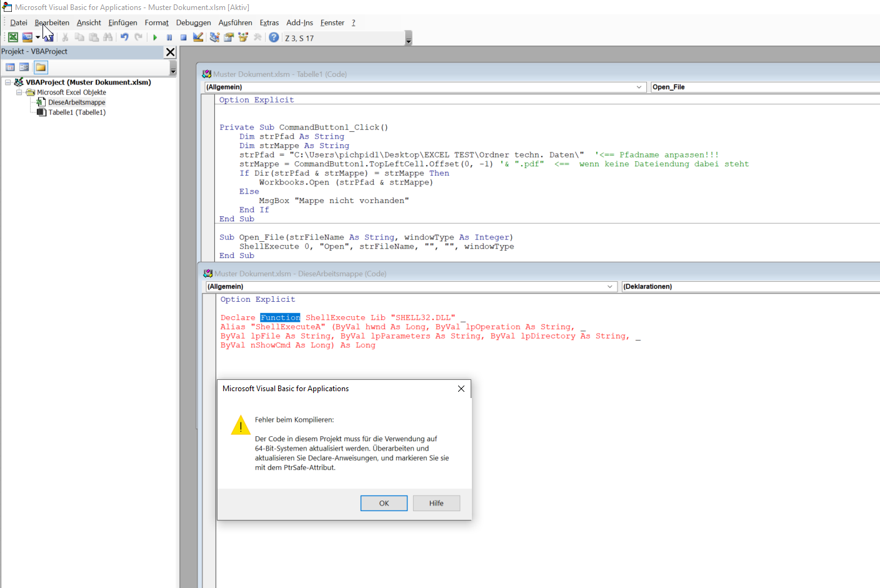Open the Object Browser icon
This screenshot has width=880, height=588.
tap(243, 37)
